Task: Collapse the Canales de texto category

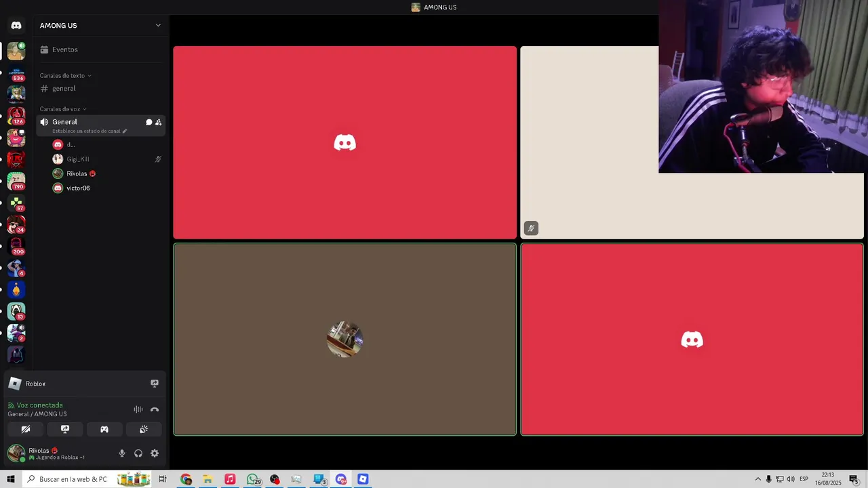Action: pyautogui.click(x=65, y=75)
